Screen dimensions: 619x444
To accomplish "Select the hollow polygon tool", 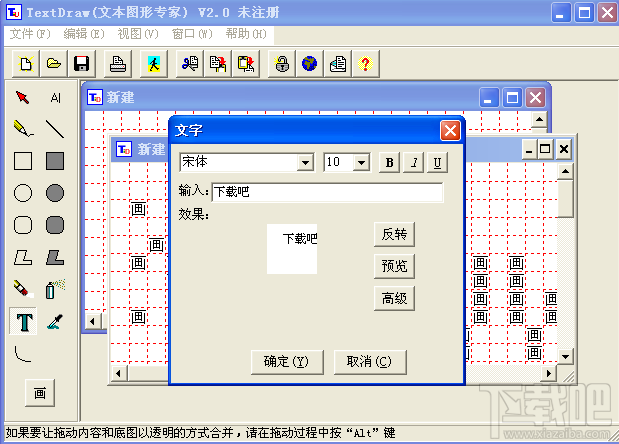I will tap(23, 257).
